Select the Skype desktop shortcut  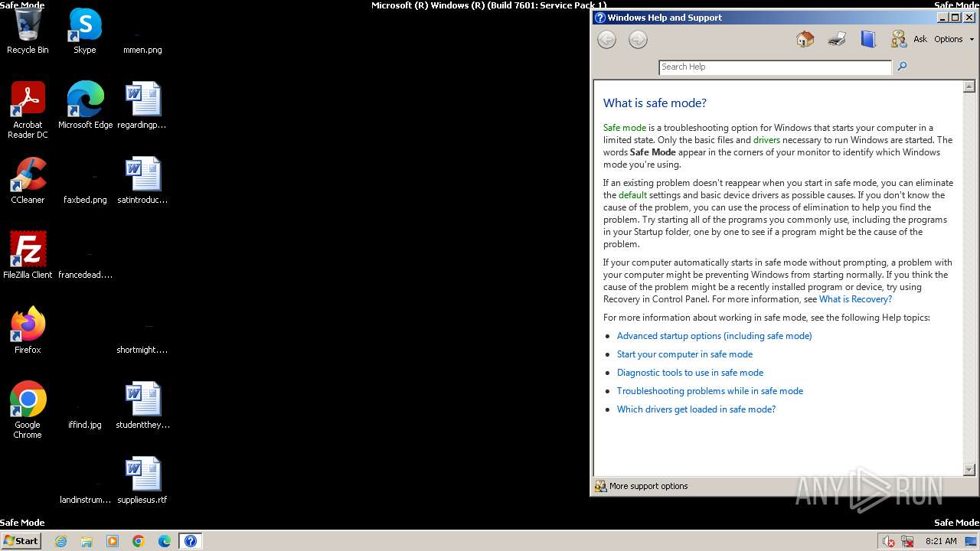click(x=85, y=32)
